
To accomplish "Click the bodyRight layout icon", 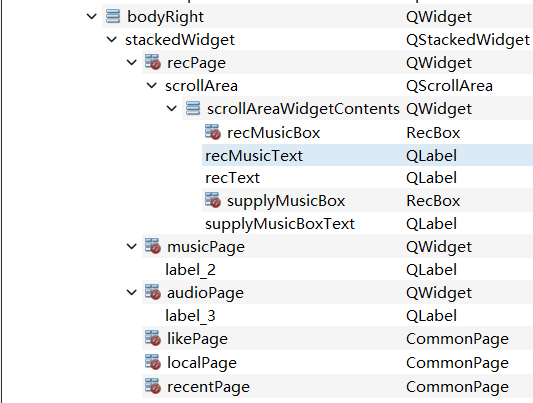I will point(113,16).
